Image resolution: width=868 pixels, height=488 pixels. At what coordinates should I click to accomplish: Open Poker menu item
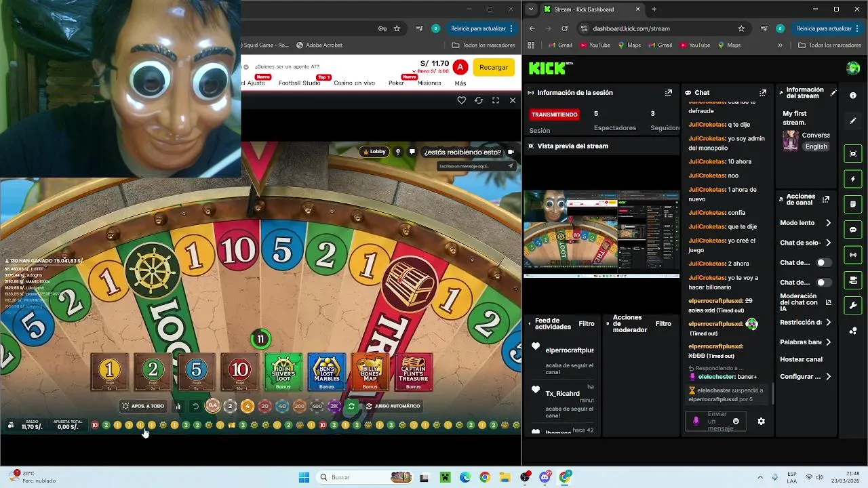396,83
